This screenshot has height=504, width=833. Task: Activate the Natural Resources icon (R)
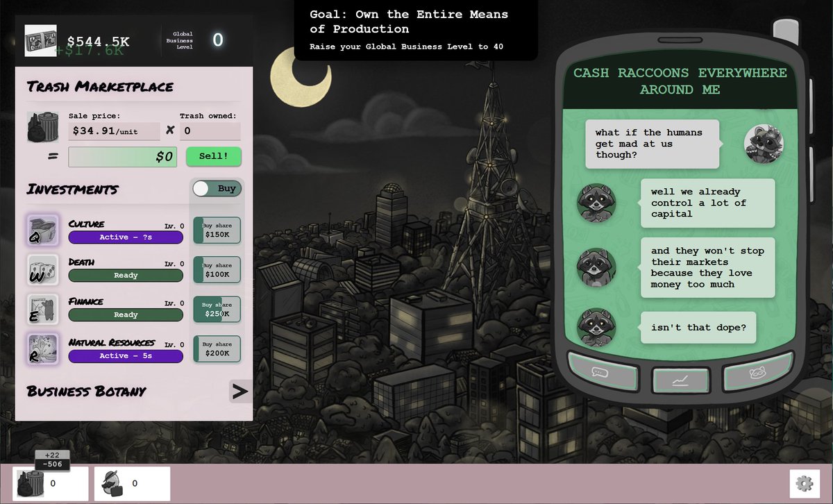[43, 348]
